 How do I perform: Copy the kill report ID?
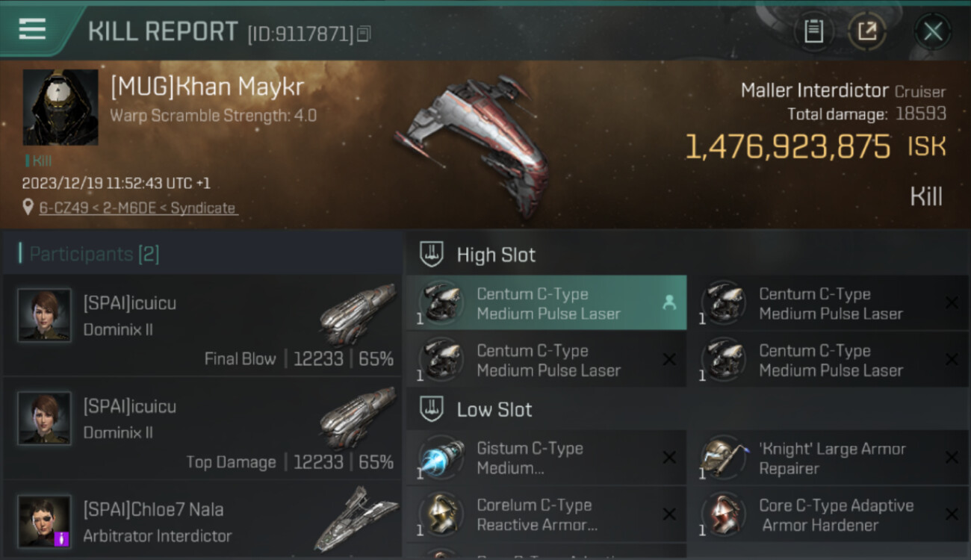[x=364, y=34]
